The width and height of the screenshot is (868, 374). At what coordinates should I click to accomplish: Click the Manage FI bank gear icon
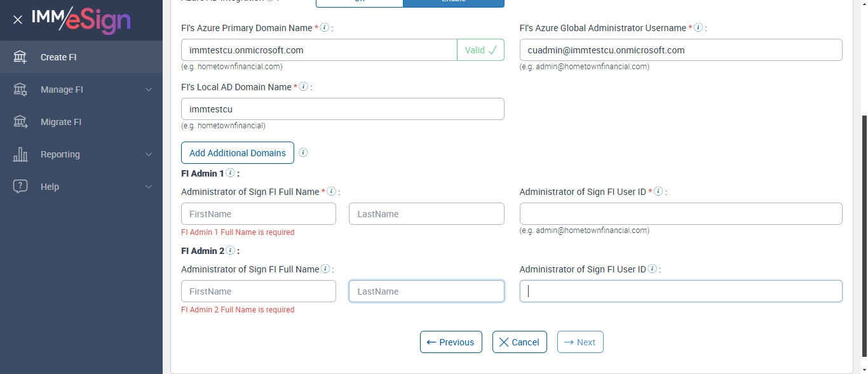pos(20,90)
